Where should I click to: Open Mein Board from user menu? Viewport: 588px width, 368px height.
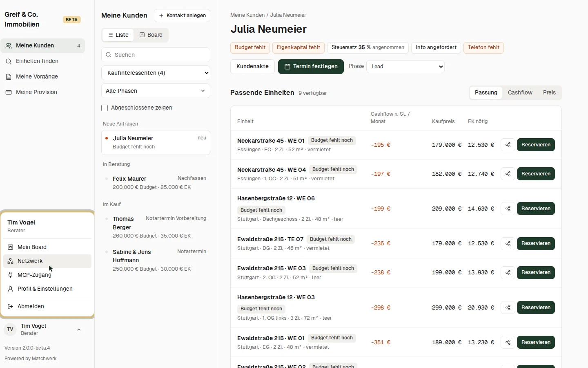[x=47, y=247]
